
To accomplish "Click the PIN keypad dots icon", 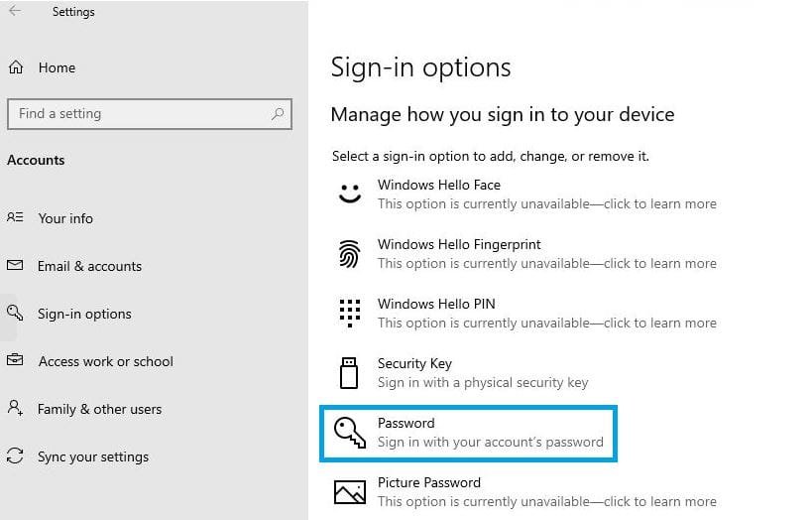I will point(350,314).
